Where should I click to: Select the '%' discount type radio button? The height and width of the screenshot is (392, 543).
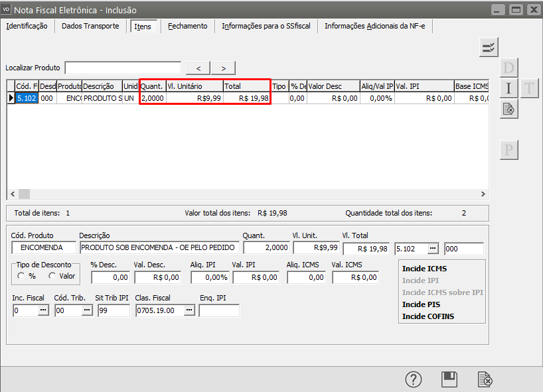21,276
